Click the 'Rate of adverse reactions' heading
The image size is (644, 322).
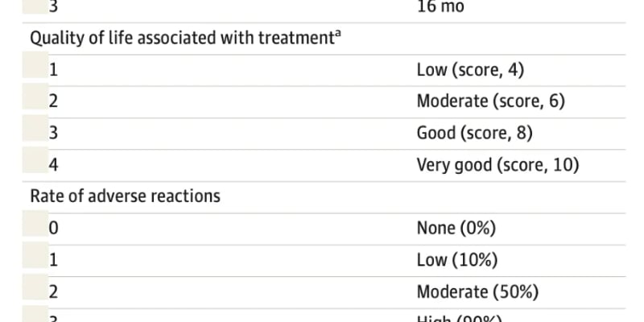pos(126,196)
